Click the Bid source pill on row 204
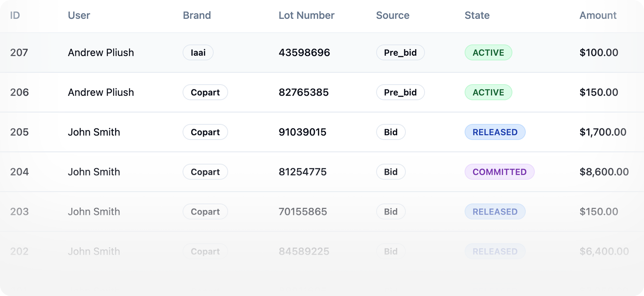 click(391, 172)
